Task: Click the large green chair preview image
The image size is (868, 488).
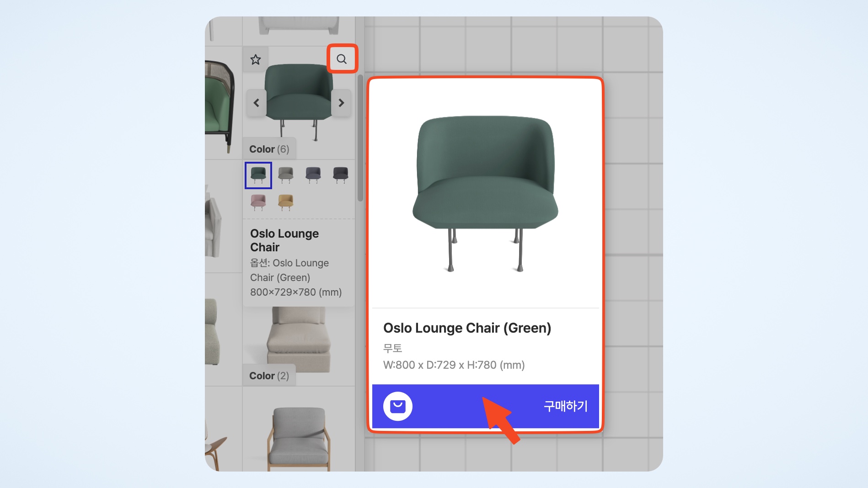Action: click(x=486, y=193)
